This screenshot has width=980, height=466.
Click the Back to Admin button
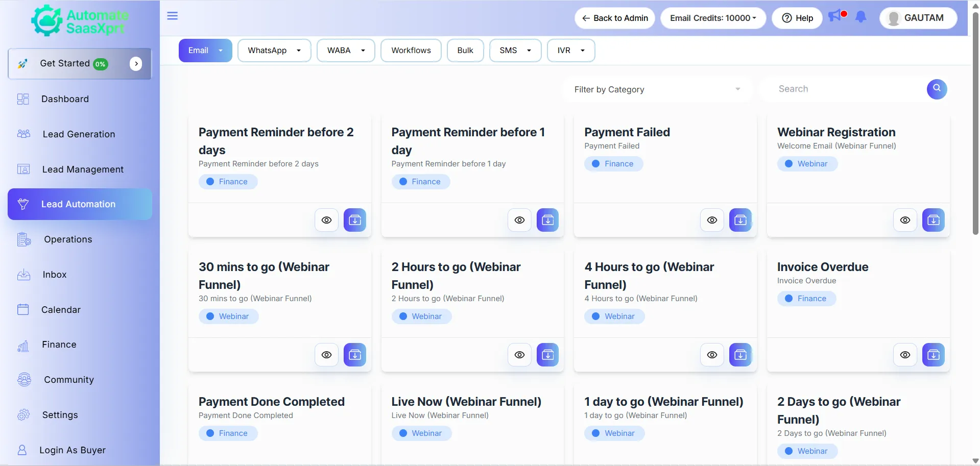pos(615,18)
